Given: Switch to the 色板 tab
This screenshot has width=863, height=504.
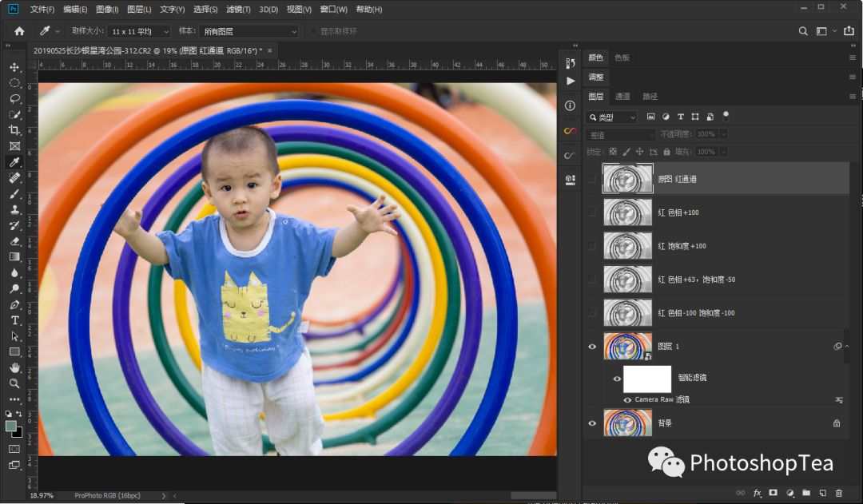Looking at the screenshot, I should [x=622, y=58].
